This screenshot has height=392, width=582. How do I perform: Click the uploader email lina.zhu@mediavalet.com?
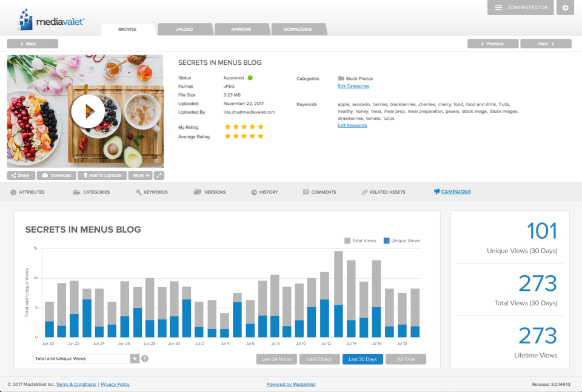[249, 112]
